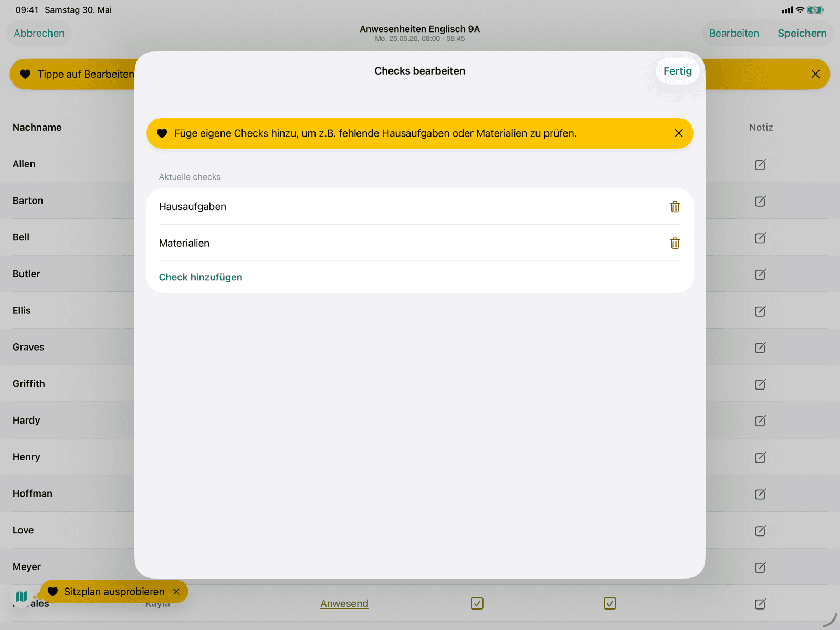Tap Speichern to save attendance
This screenshot has width=840, height=630.
coord(802,33)
